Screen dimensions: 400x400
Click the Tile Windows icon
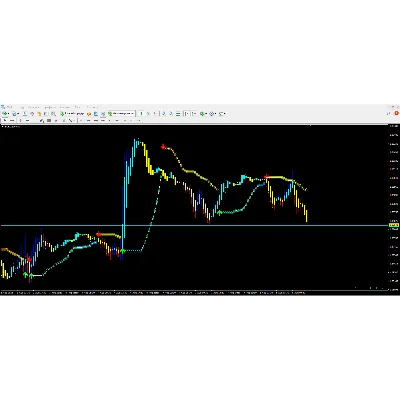pos(178,114)
